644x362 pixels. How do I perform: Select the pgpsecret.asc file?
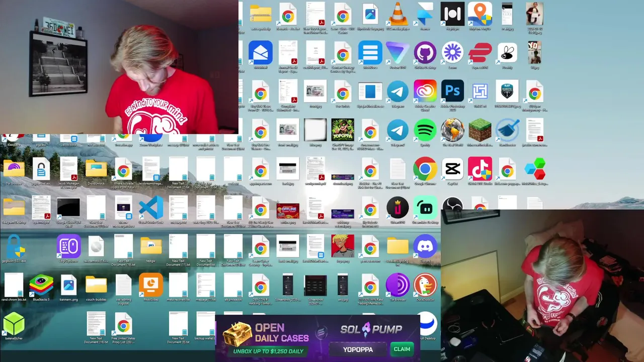pos(41,169)
